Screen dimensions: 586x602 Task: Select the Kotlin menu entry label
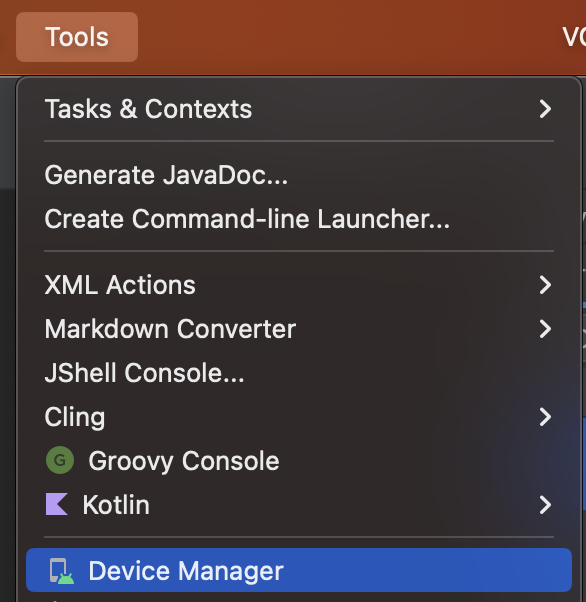pos(116,504)
